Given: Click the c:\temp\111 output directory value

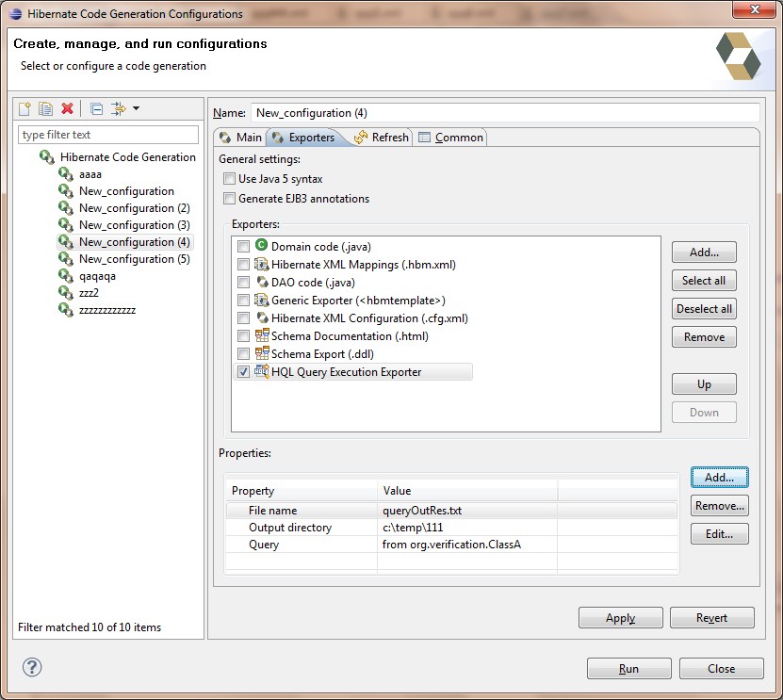Looking at the screenshot, I should pyautogui.click(x=413, y=528).
